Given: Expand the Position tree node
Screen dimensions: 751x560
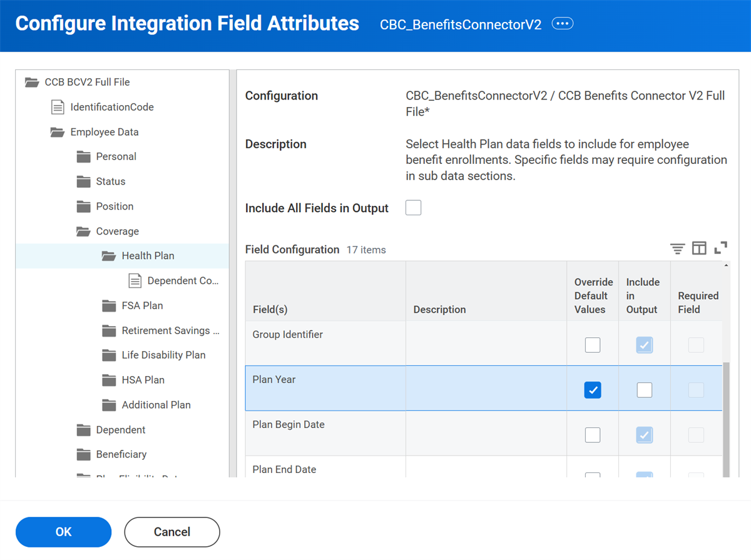Looking at the screenshot, I should 115,206.
